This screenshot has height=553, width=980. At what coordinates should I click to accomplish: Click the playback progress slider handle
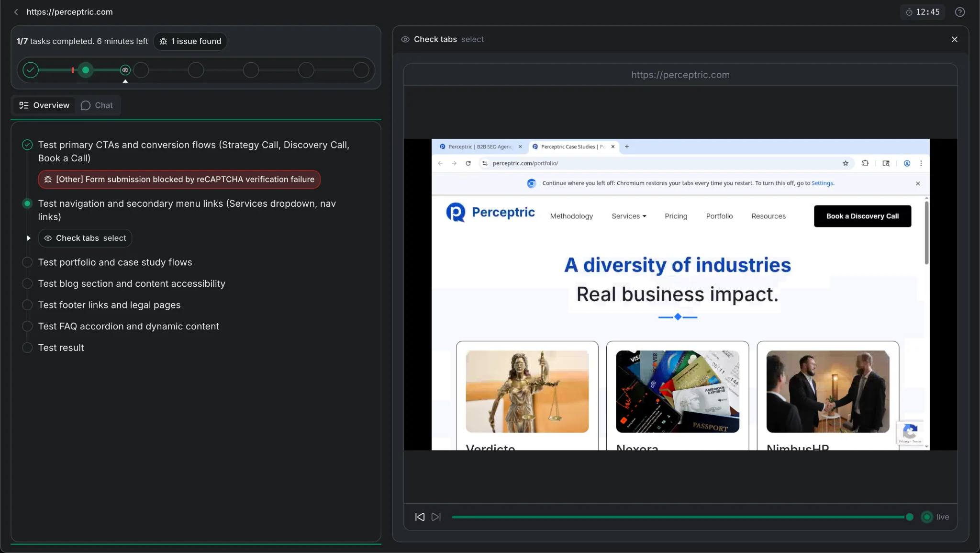[909, 517]
